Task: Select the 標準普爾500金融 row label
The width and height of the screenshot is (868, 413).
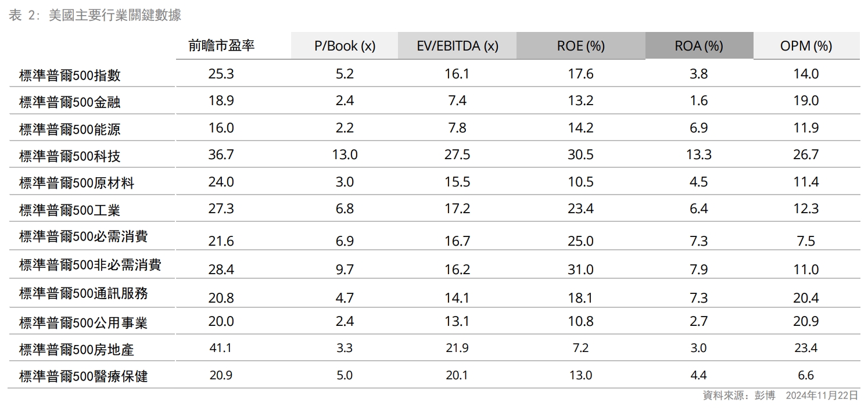Action: point(70,102)
